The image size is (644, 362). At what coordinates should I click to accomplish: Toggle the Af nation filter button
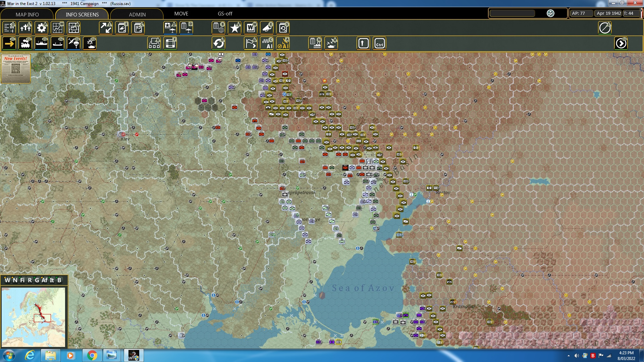pos(45,280)
